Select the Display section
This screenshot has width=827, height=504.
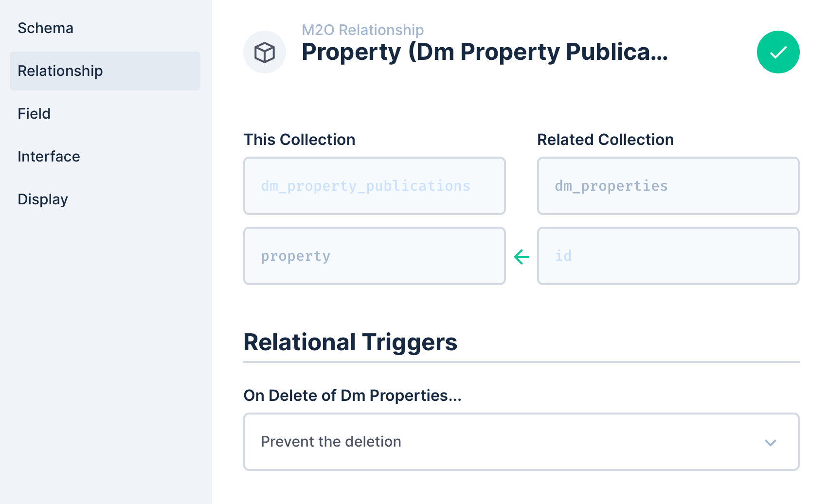(x=42, y=198)
